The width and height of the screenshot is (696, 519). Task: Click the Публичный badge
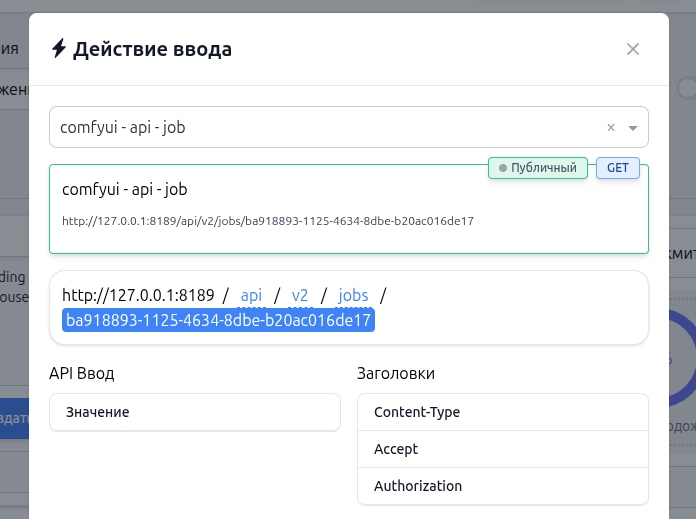point(538,168)
